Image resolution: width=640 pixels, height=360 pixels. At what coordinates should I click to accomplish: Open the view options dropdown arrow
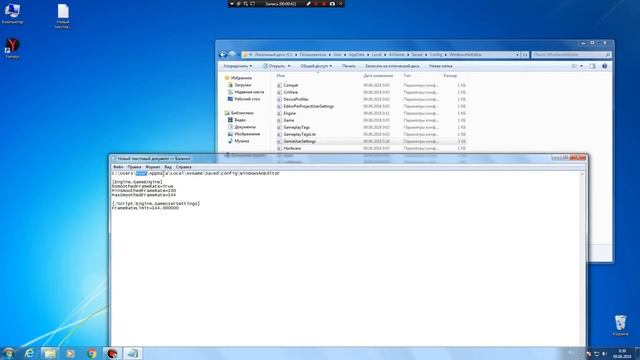point(581,66)
